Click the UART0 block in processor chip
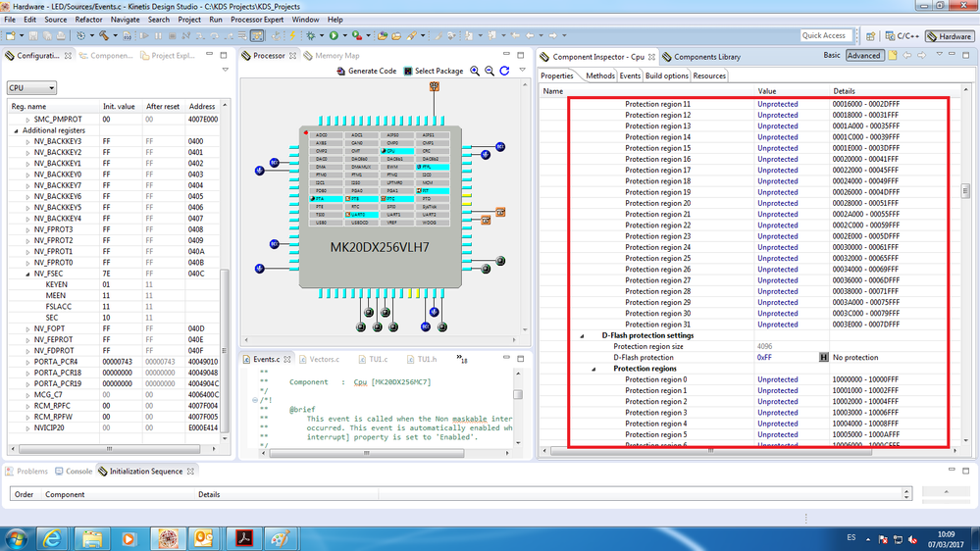980x551 pixels. pos(362,215)
